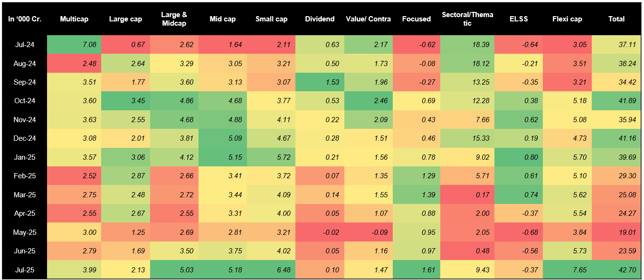
Task: Click the Jul-25 row label
Action: click(x=24, y=270)
